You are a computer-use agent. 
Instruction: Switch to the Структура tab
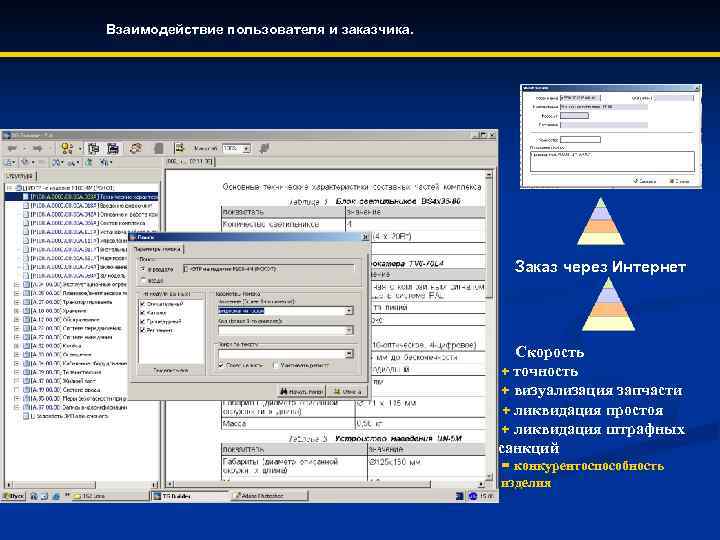tap(20, 176)
